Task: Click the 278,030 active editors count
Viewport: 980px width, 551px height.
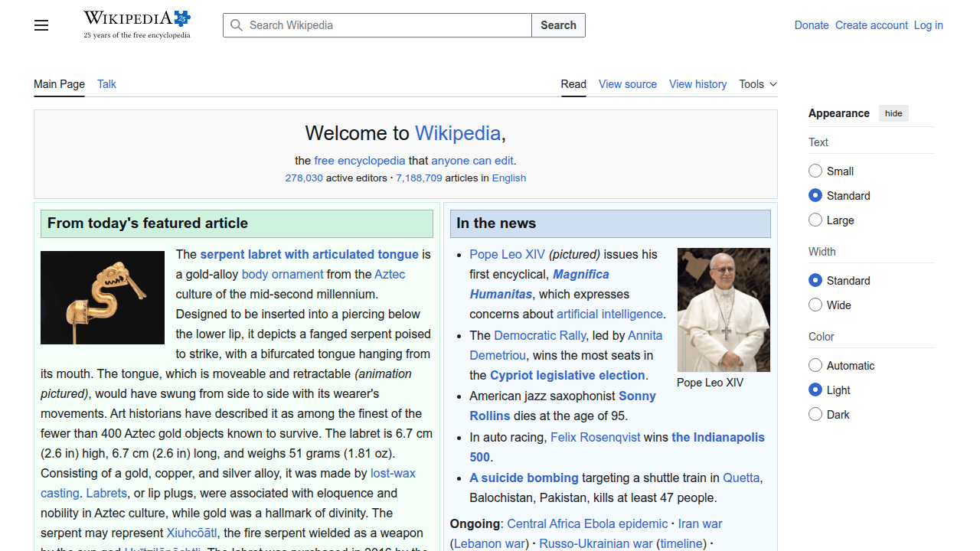Action: (x=304, y=178)
